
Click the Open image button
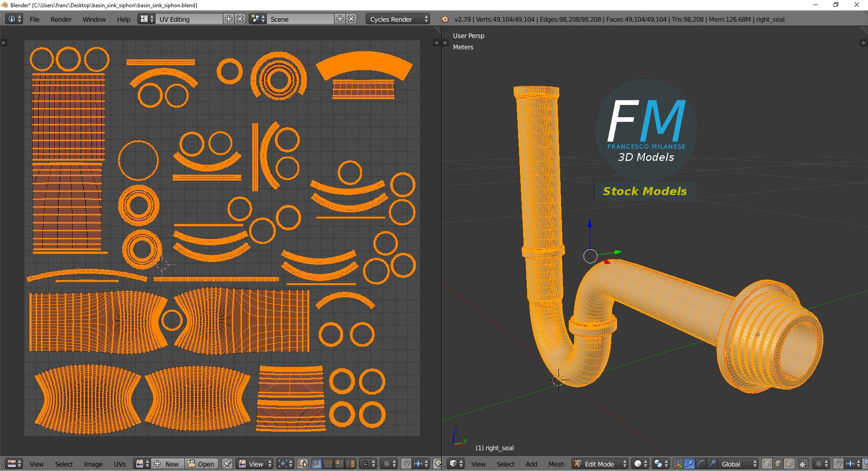pyautogui.click(x=201, y=464)
